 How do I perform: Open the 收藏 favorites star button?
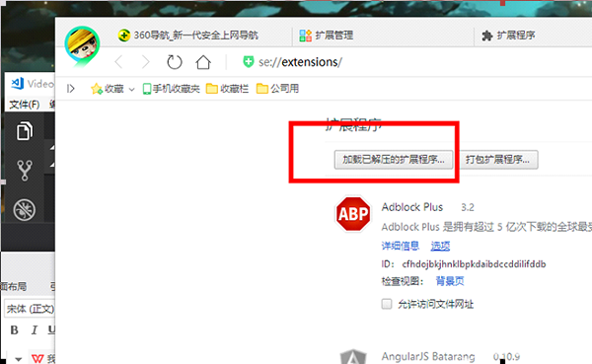[x=108, y=89]
